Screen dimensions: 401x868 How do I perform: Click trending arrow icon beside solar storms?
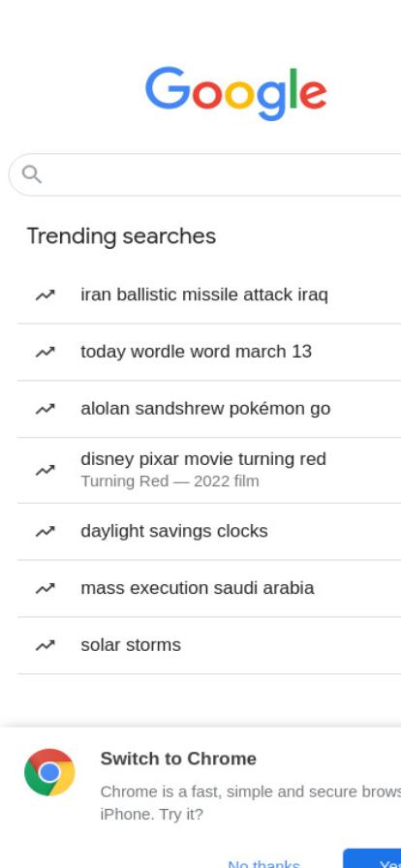[45, 645]
